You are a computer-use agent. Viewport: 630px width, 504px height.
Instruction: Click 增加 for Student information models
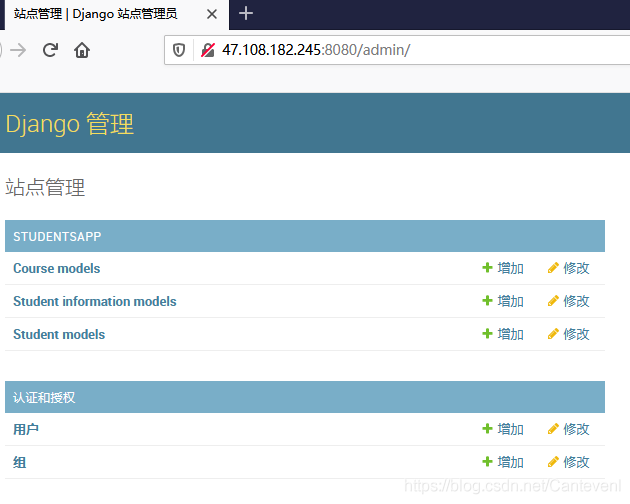pos(503,301)
